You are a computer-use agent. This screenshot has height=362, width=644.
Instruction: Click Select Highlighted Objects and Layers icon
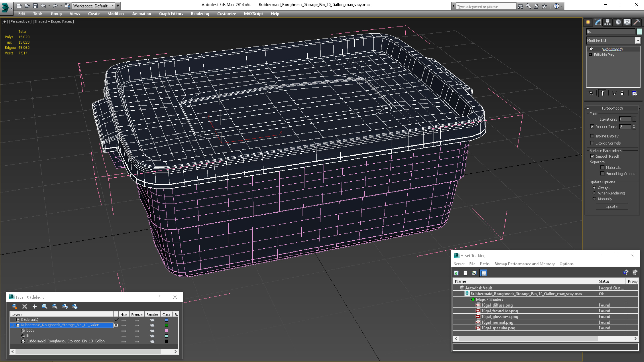tap(45, 306)
